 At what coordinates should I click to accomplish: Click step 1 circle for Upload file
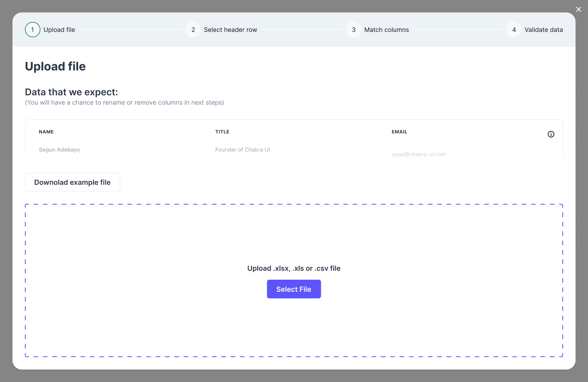pyautogui.click(x=33, y=30)
